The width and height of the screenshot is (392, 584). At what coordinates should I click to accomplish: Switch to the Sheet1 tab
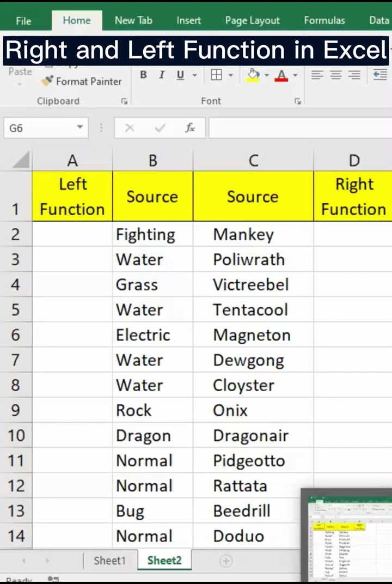click(x=110, y=561)
